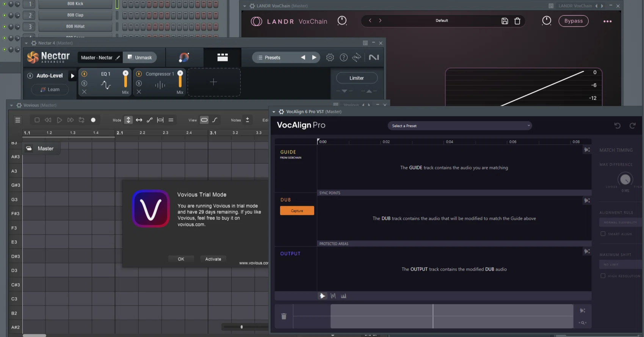This screenshot has height=337, width=644.
Task: Click the waveform zoom icon on DUB track
Action: pos(587,200)
